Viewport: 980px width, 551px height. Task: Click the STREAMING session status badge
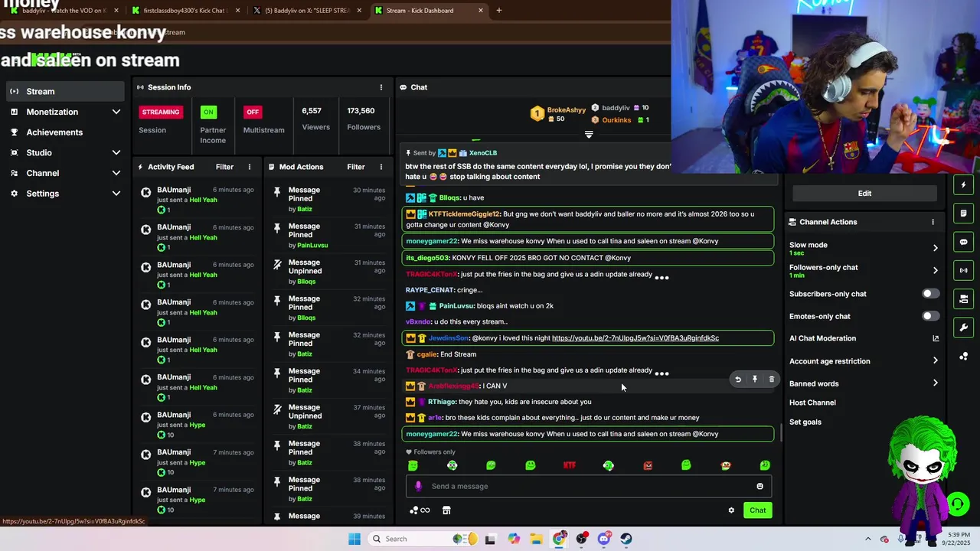click(x=161, y=112)
